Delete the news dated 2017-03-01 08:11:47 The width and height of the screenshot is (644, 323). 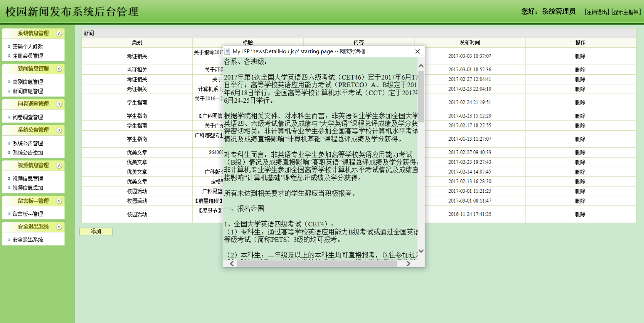(x=580, y=201)
